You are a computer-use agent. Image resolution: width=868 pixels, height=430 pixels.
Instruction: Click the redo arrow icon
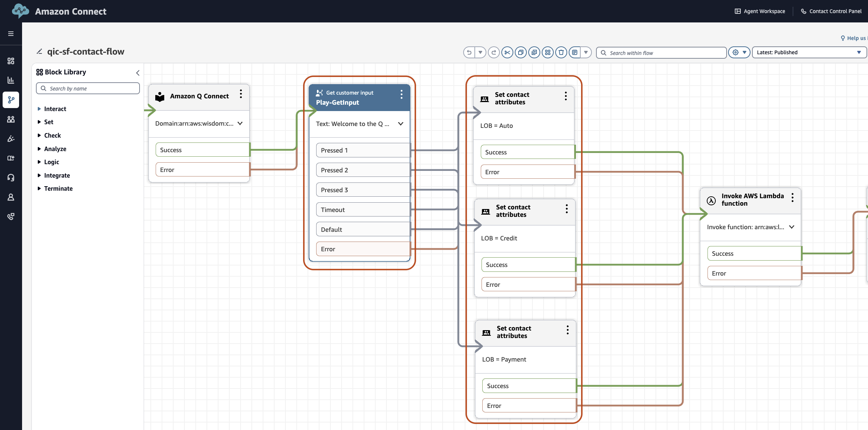tap(493, 53)
